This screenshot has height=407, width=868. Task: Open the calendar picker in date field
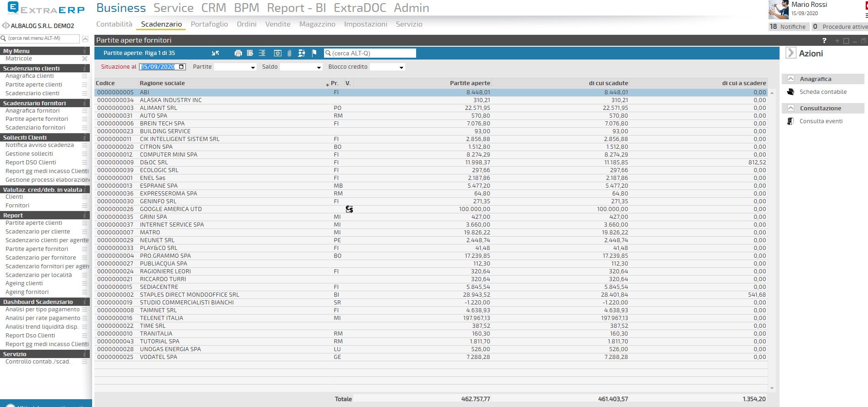click(181, 67)
